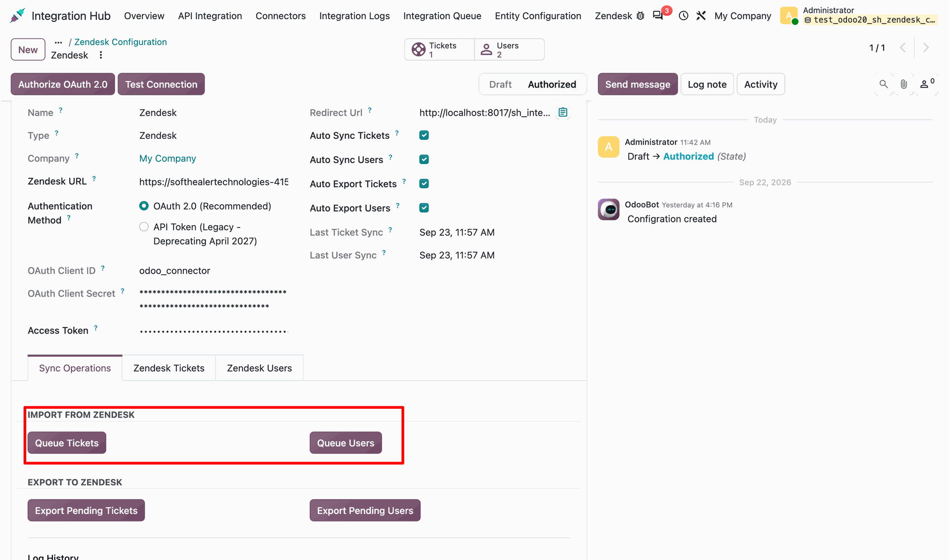The width and height of the screenshot is (949, 560).
Task: Toggle Auto Export Users checkbox
Action: pos(424,208)
